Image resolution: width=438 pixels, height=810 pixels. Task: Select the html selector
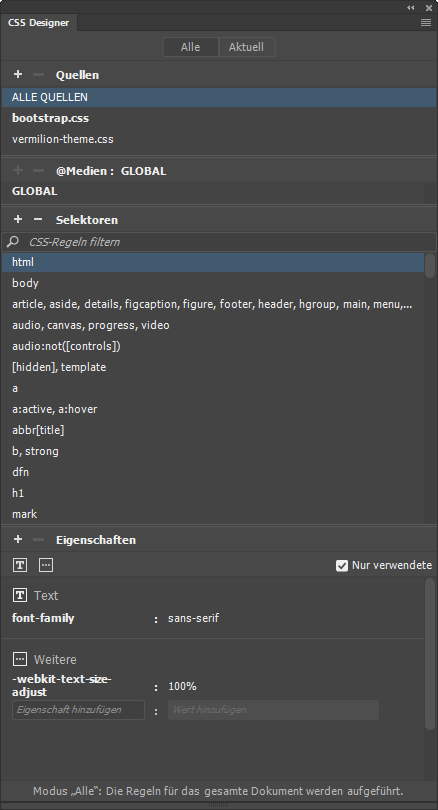213,262
